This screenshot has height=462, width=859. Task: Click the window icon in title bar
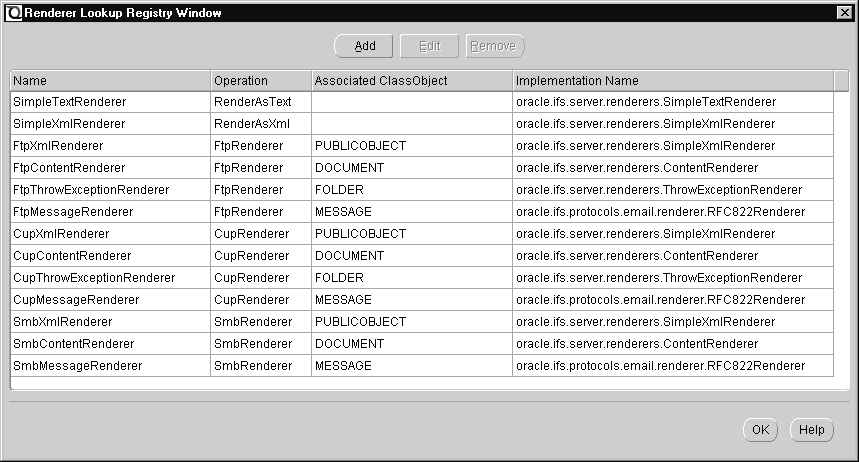13,13
